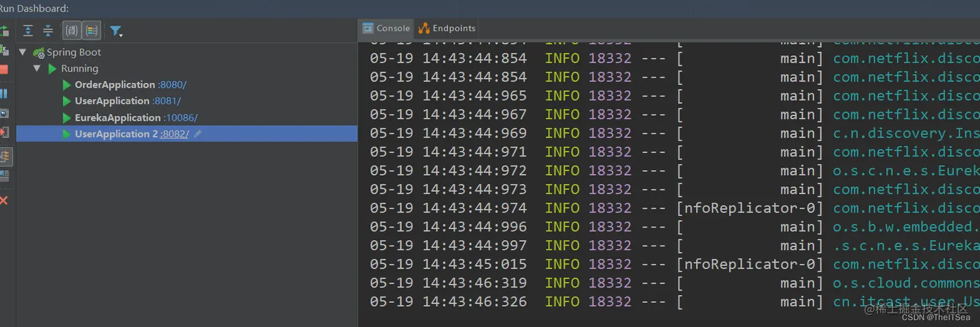
Task: Click log line timestamped 14:43:44:996
Action: pyautogui.click(x=675, y=227)
